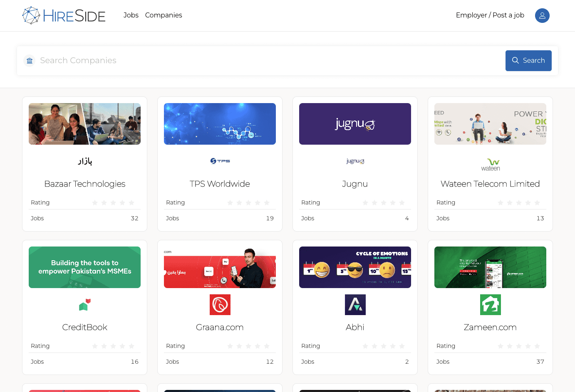Viewport: 575px width, 392px height.
Task: Click Graana.com jobs count 12
Action: pyautogui.click(x=270, y=362)
